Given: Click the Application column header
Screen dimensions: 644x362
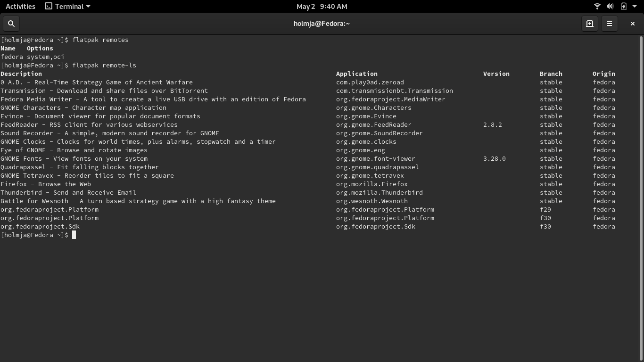Looking at the screenshot, I should click(x=357, y=74).
